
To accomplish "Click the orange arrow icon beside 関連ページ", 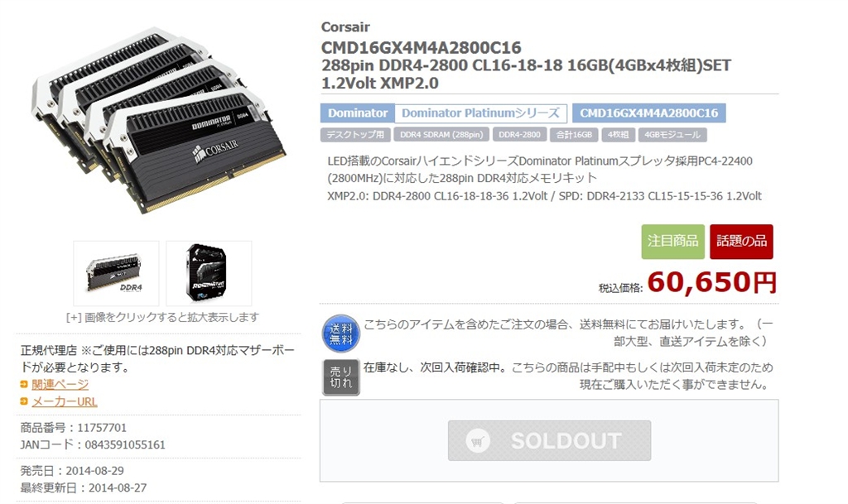I will pyautogui.click(x=24, y=384).
